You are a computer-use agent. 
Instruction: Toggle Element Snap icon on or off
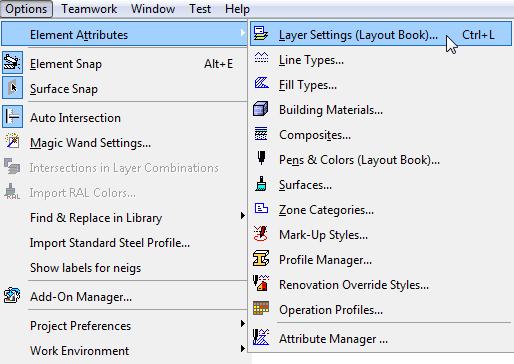tap(12, 62)
